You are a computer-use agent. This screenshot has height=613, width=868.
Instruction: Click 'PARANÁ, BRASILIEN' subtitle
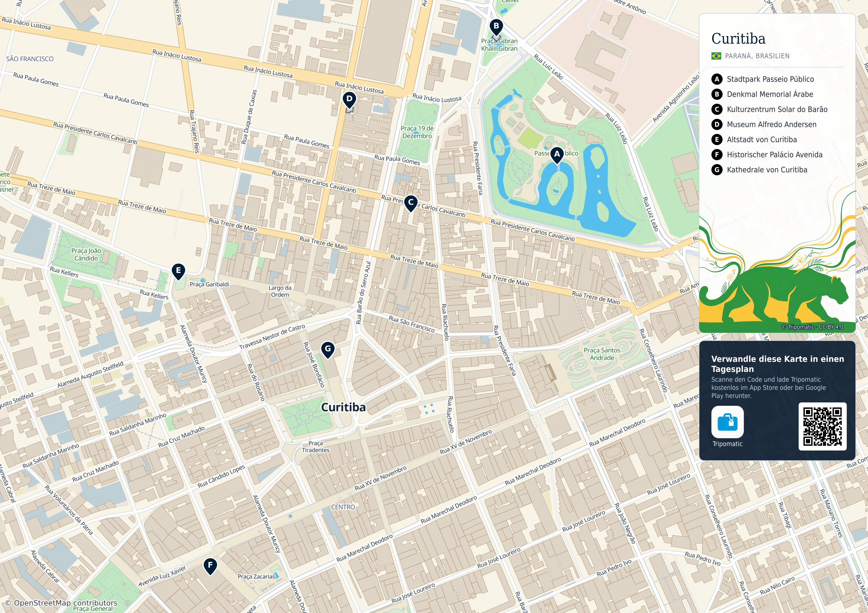point(757,56)
